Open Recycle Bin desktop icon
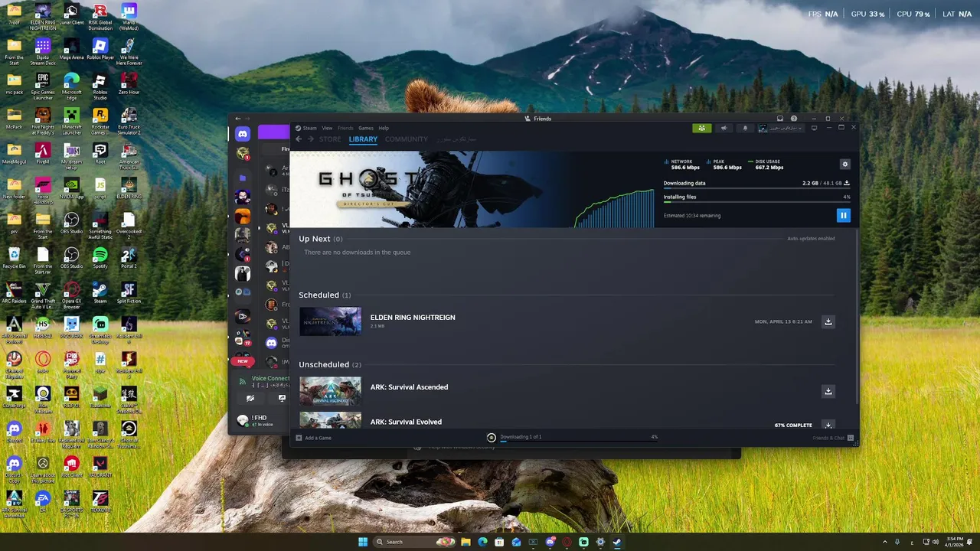Screen dimensions: 980x551 14,257
